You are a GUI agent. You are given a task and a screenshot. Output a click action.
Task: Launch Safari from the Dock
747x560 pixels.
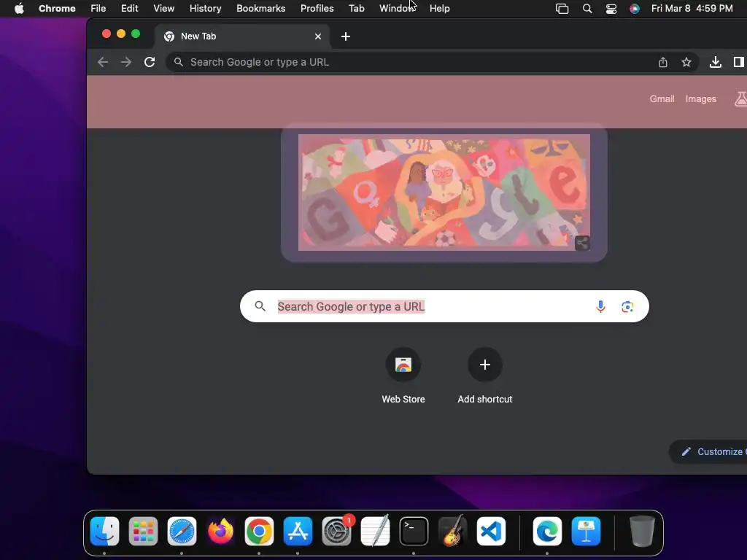[x=182, y=531]
